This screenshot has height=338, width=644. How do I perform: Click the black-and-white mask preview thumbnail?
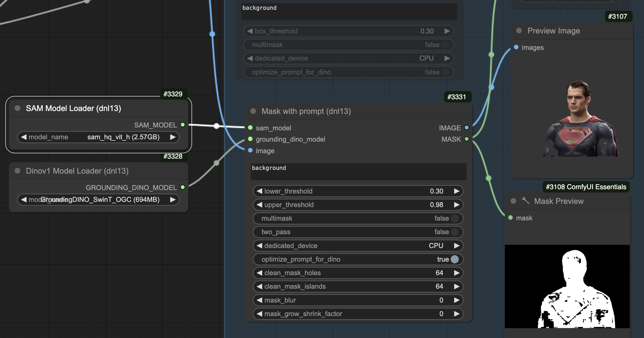567,286
